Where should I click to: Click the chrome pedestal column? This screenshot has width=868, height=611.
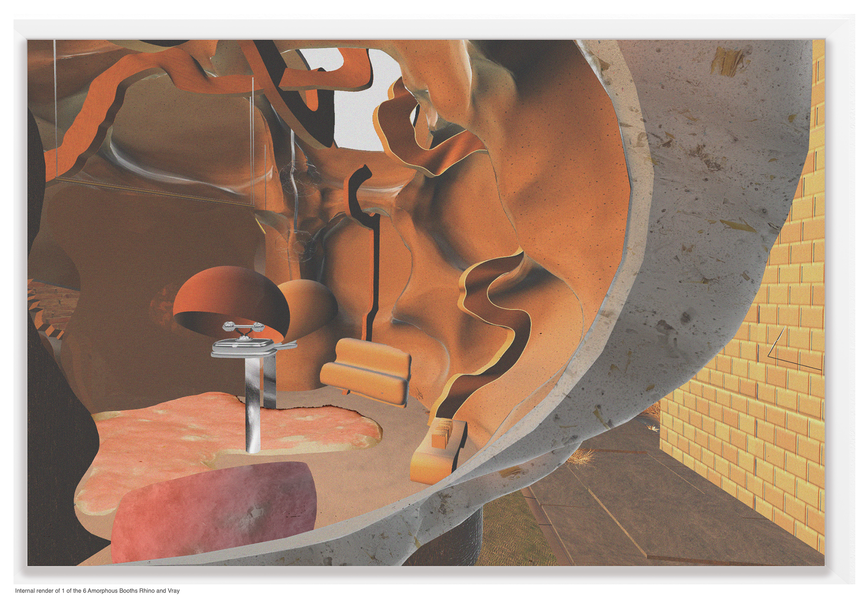pos(254,407)
